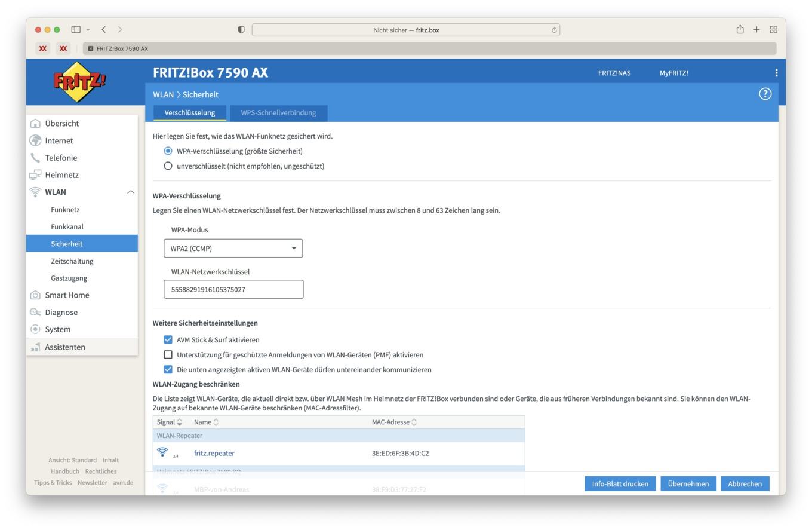The height and width of the screenshot is (530, 812).
Task: Open MyFRITZ! link
Action: pos(674,73)
